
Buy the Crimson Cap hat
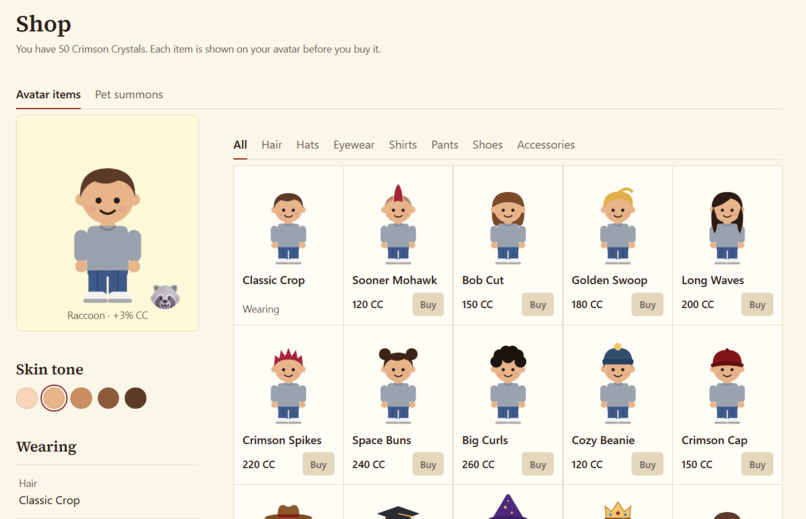click(757, 464)
